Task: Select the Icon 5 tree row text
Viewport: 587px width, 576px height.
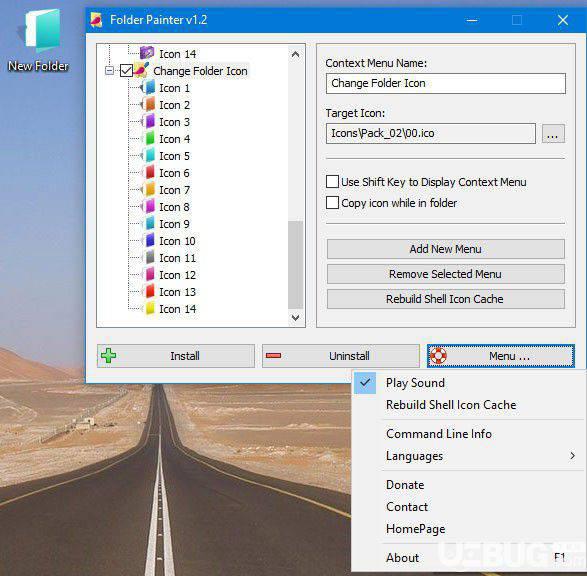Action: [174, 156]
